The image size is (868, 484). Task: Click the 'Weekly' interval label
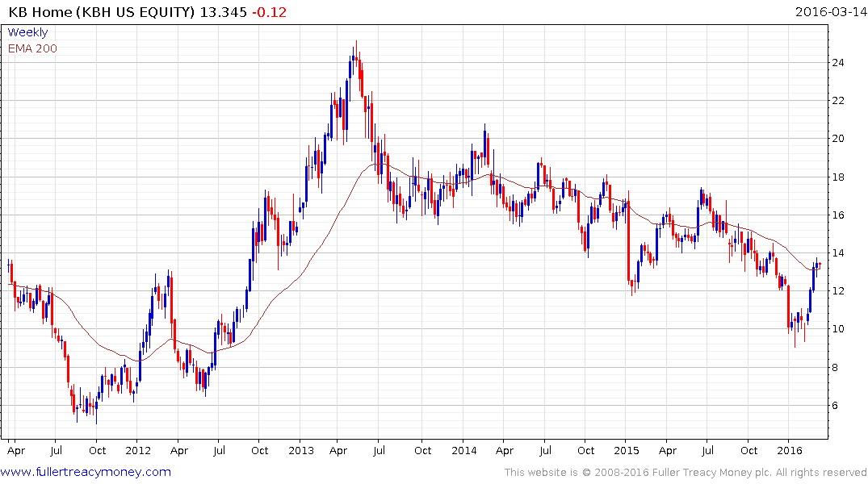pyautogui.click(x=27, y=32)
